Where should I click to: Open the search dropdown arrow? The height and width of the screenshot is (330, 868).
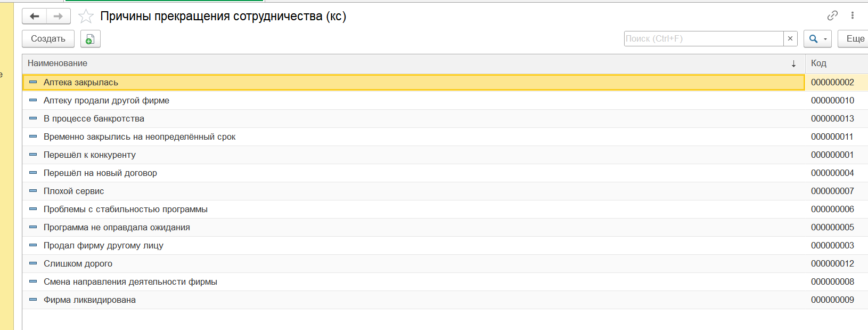[825, 39]
